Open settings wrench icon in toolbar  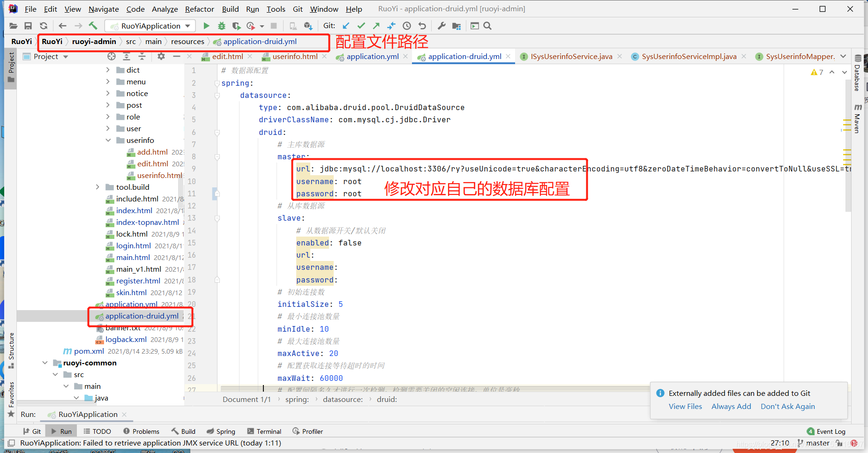(441, 26)
